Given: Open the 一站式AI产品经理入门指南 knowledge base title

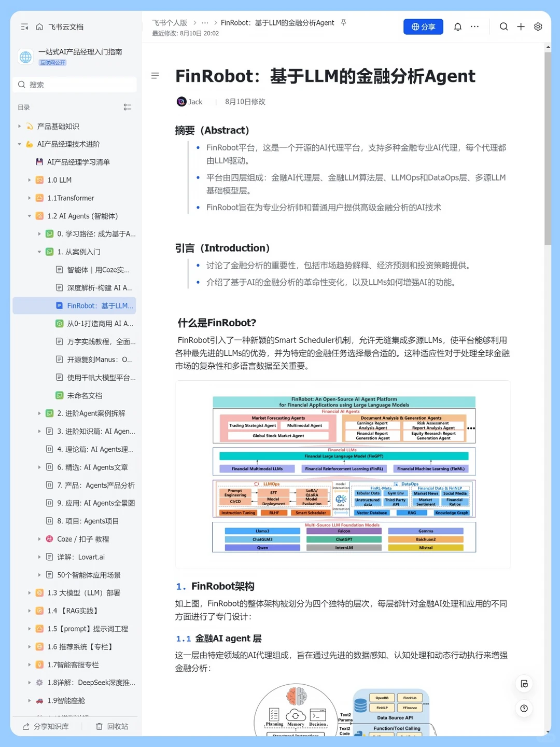Looking at the screenshot, I should click(80, 52).
